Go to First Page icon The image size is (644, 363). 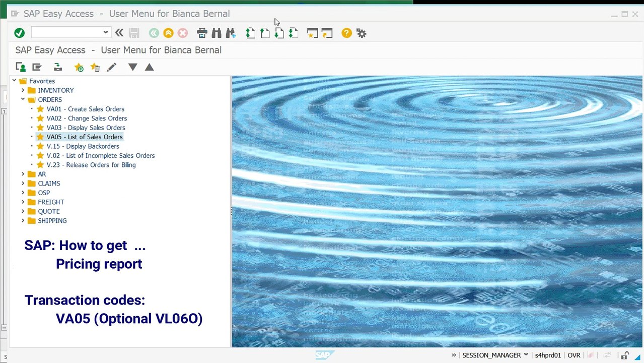tap(250, 33)
